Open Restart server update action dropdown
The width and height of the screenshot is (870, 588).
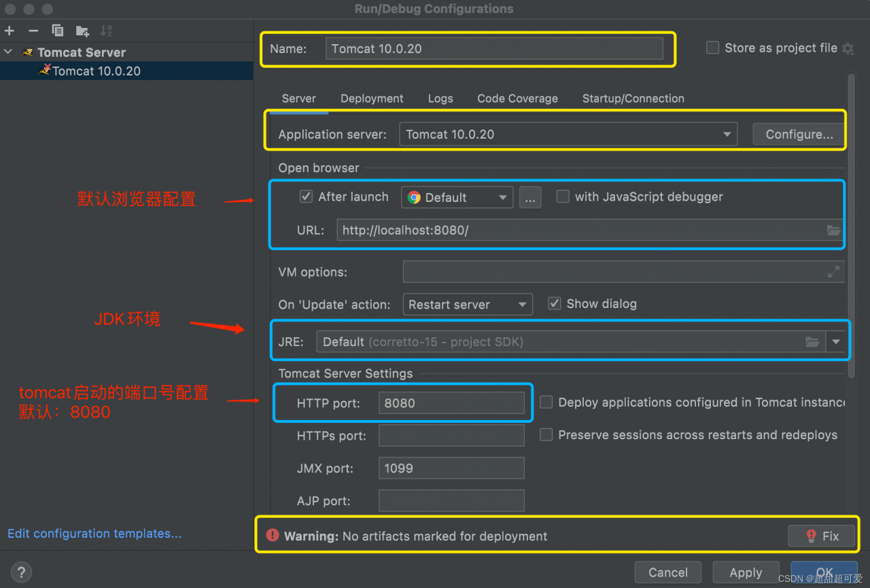pos(468,305)
